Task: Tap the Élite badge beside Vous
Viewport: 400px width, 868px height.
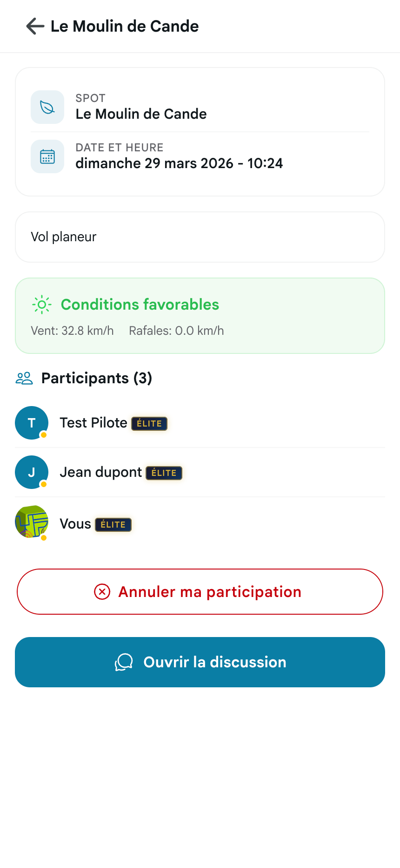Action: tap(113, 525)
